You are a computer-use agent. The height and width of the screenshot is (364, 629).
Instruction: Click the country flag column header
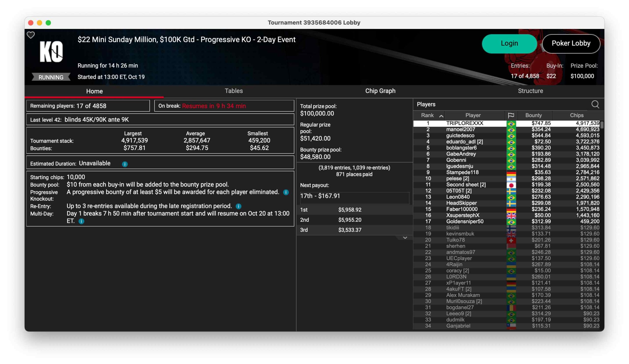tap(511, 115)
